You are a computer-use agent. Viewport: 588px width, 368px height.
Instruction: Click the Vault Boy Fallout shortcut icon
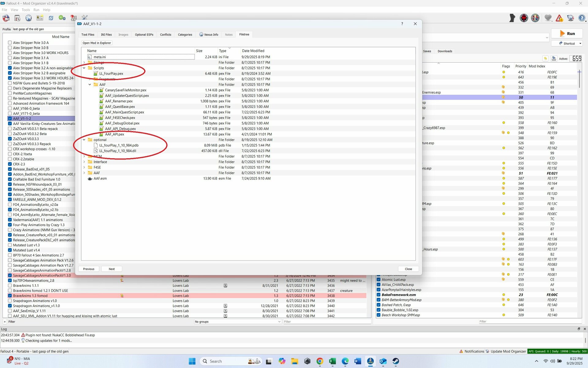coord(535,18)
